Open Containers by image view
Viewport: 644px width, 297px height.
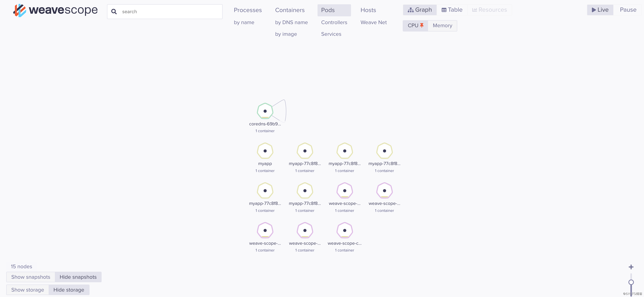tap(286, 34)
